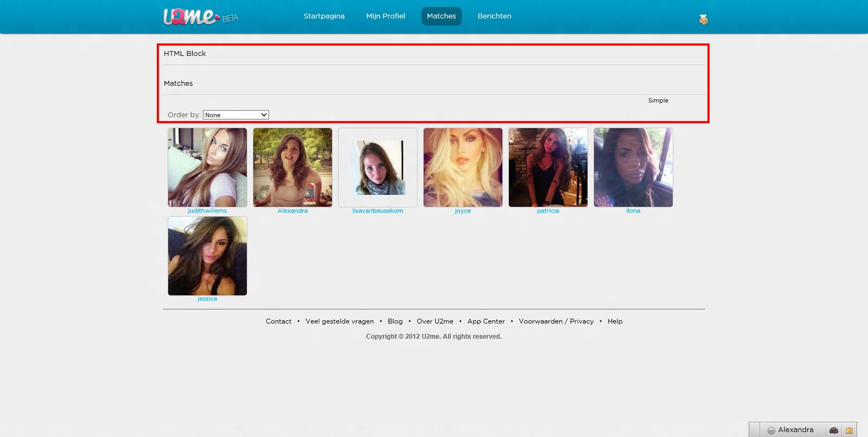Open the Alexandra profile name link
The height and width of the screenshot is (437, 868).
(292, 211)
